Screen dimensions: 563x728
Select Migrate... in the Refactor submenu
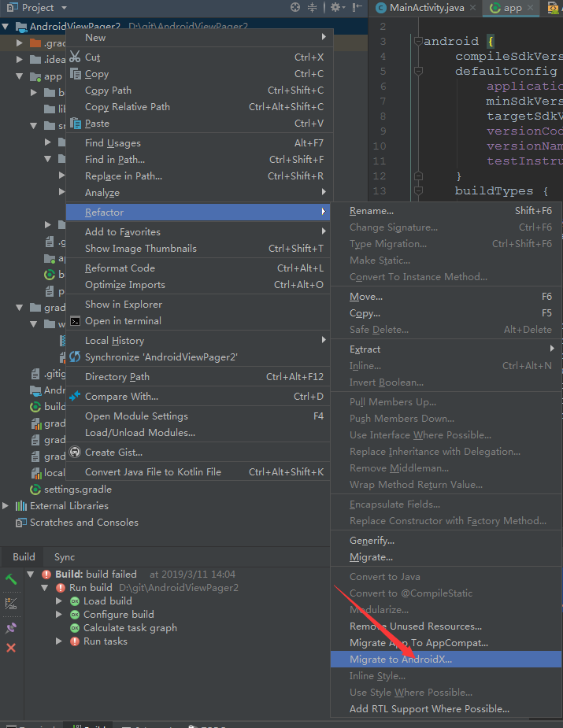point(446,557)
